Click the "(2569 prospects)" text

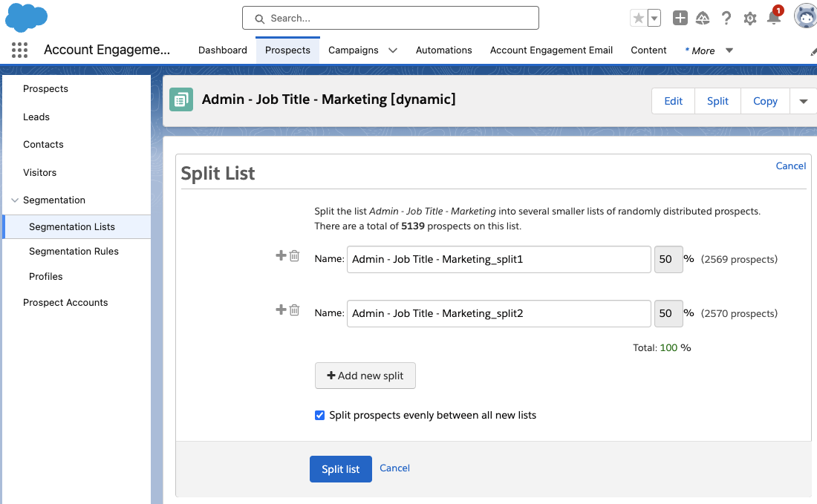tap(739, 259)
